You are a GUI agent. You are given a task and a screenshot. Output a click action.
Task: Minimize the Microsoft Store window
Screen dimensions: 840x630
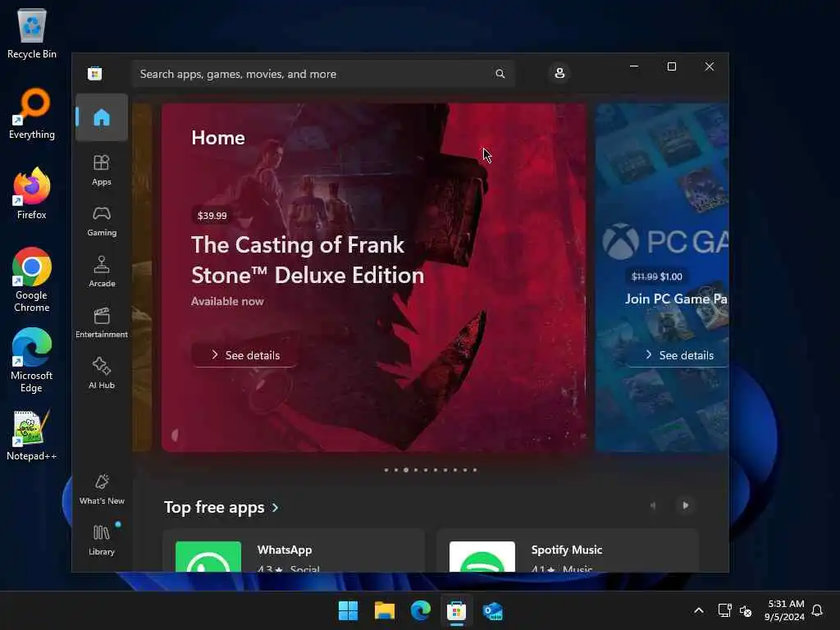pyautogui.click(x=634, y=66)
